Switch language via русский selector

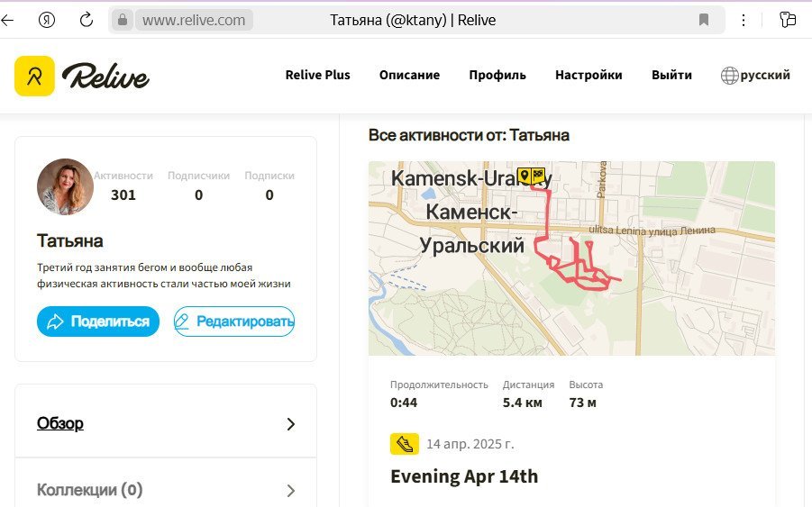[765, 75]
